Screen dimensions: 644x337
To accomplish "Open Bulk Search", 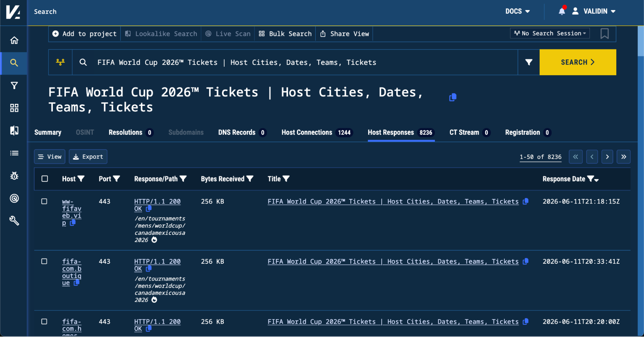I will [285, 34].
